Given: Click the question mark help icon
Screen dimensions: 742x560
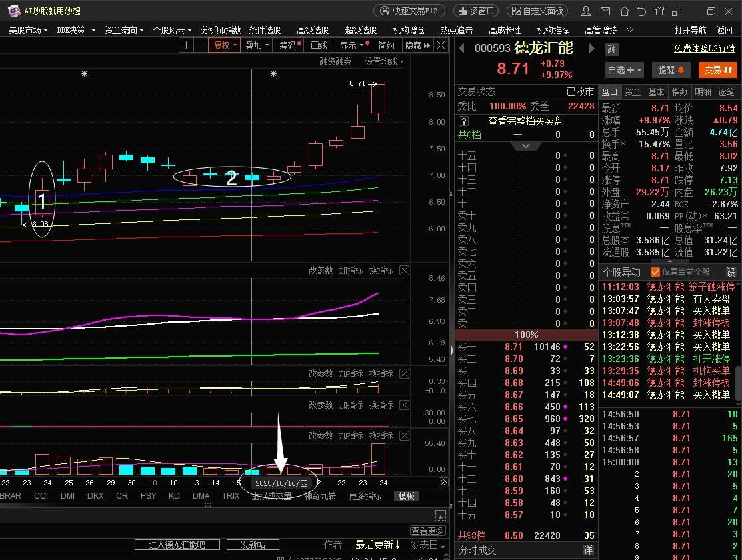Looking at the screenshot, I should click(464, 121).
